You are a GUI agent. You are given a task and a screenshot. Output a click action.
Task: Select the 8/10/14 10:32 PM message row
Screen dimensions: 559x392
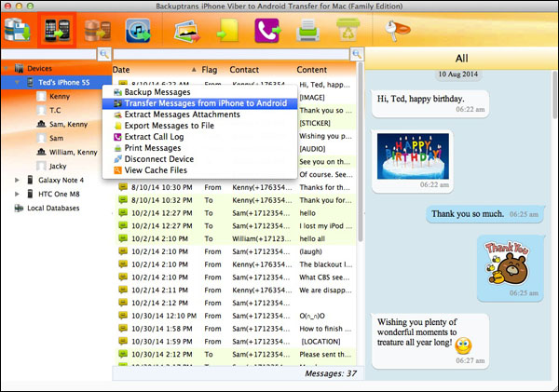click(x=236, y=200)
